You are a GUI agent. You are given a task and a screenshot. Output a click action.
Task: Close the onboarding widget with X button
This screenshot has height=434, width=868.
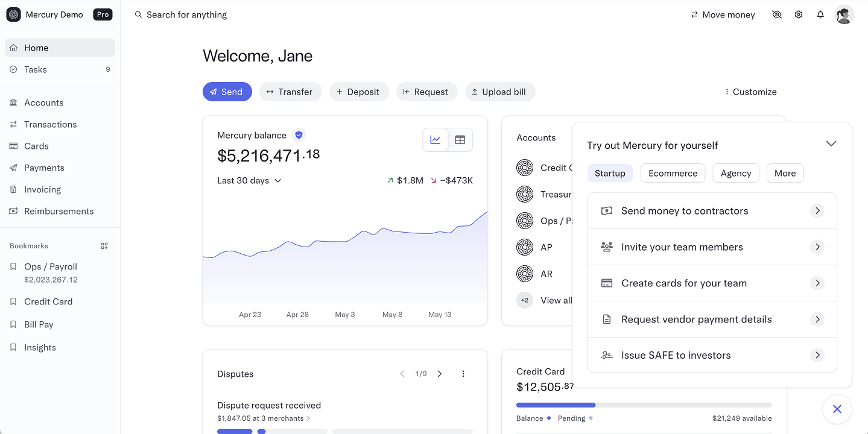coord(837,409)
